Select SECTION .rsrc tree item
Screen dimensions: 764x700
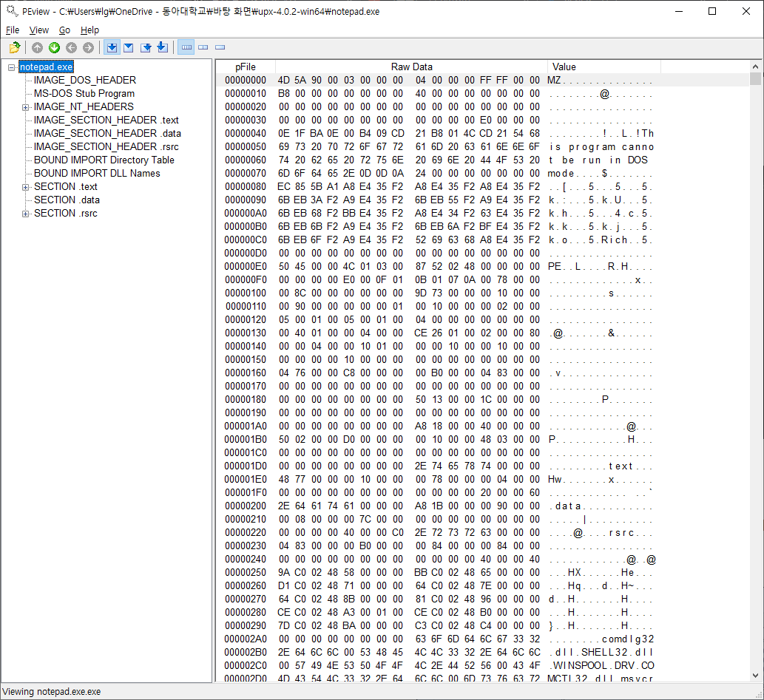[x=66, y=214]
